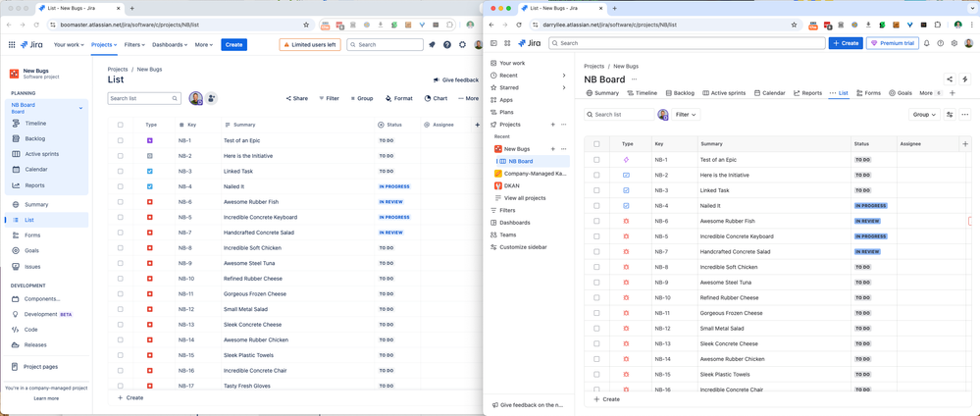Check NB-4 row checkbox in boomaster window
Screen dimensions: 980x416
[x=120, y=186]
